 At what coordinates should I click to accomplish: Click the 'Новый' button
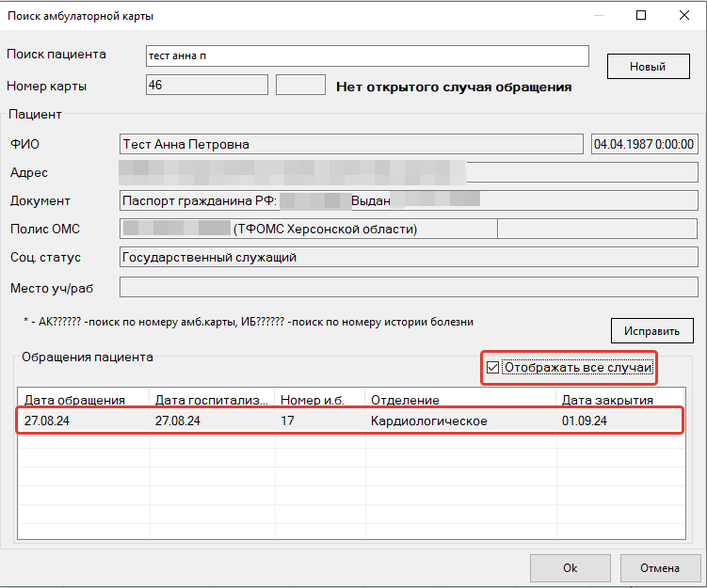tap(648, 67)
